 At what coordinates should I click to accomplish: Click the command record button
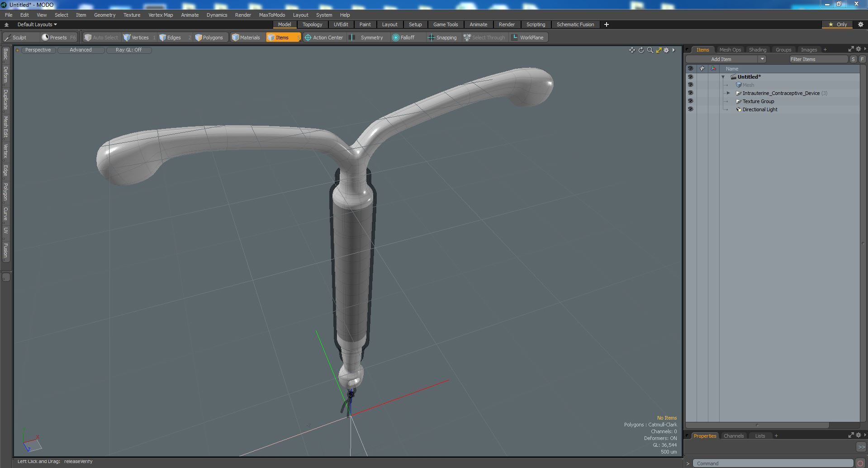tap(860, 463)
